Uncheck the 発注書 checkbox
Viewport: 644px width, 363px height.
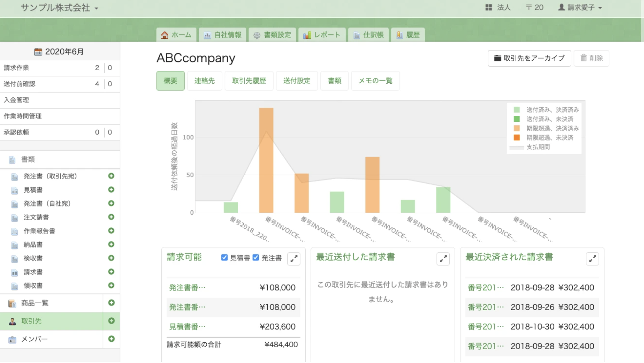tap(256, 258)
